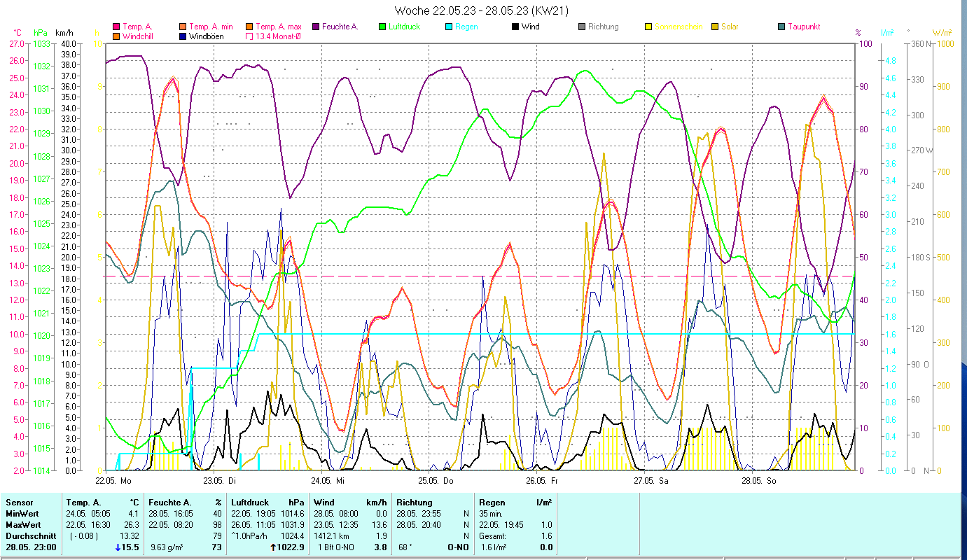Click the teal Taupunkt legend swatch

pyautogui.click(x=781, y=27)
